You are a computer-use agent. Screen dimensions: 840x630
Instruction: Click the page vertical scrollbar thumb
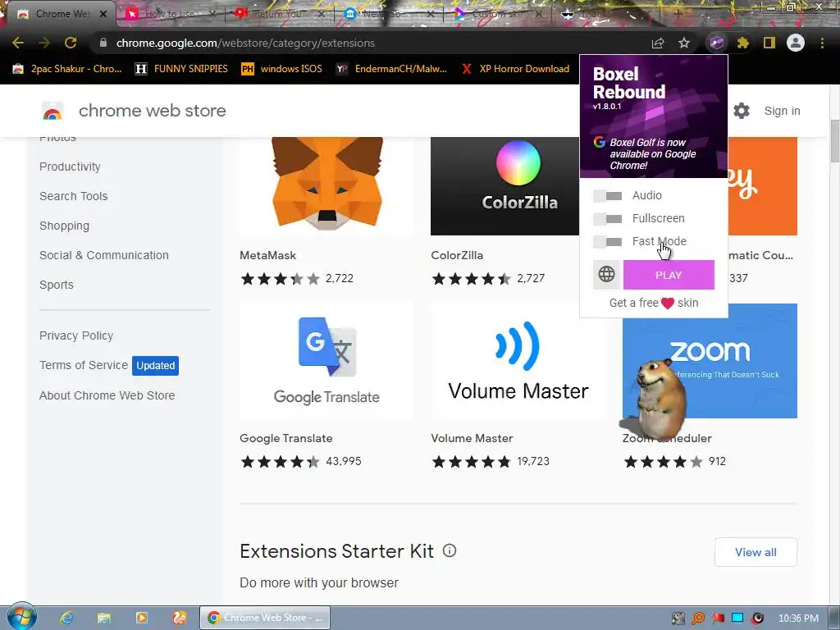(834, 141)
